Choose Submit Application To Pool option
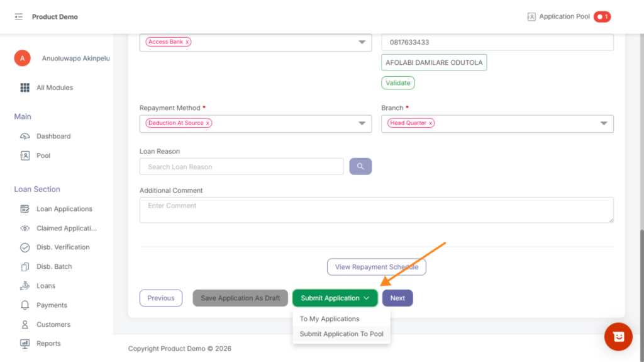The image size is (644, 362). point(341,334)
